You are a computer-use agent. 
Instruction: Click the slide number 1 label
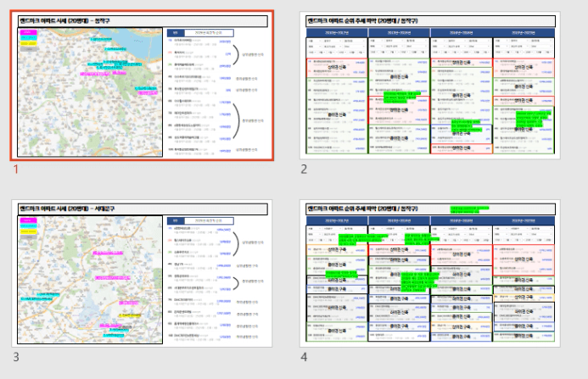(15, 169)
